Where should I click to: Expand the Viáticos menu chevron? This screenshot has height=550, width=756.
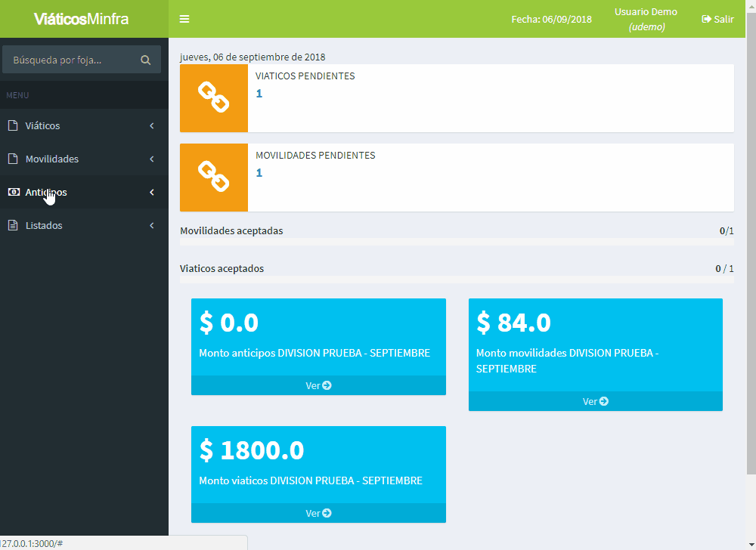click(151, 126)
